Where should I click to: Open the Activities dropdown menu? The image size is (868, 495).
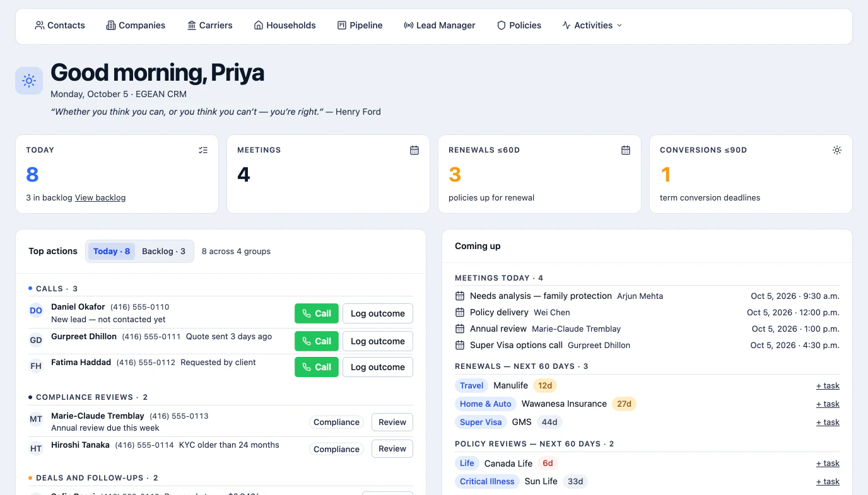[592, 25]
